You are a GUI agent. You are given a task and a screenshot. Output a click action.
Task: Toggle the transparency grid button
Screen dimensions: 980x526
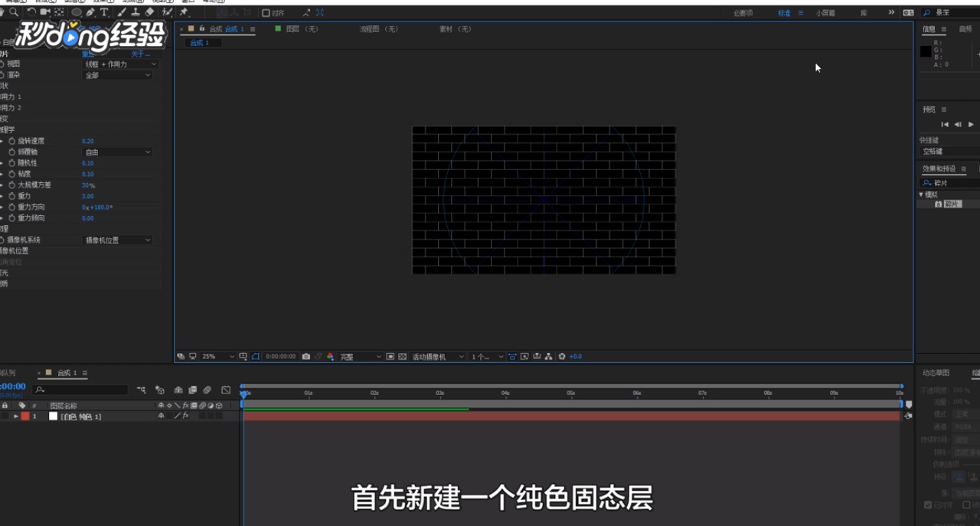tap(403, 357)
